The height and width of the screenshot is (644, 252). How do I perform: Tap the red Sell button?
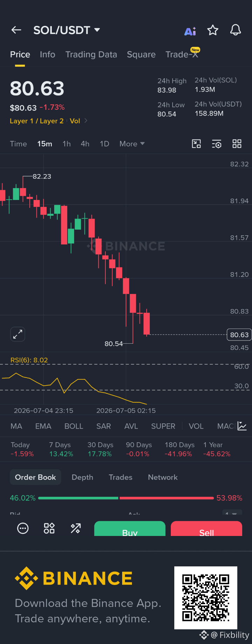coord(206,529)
